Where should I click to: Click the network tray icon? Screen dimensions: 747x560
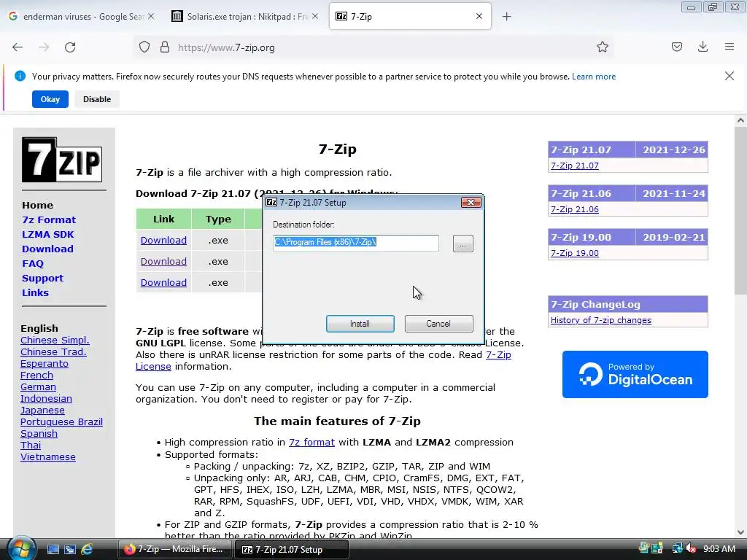(x=678, y=549)
